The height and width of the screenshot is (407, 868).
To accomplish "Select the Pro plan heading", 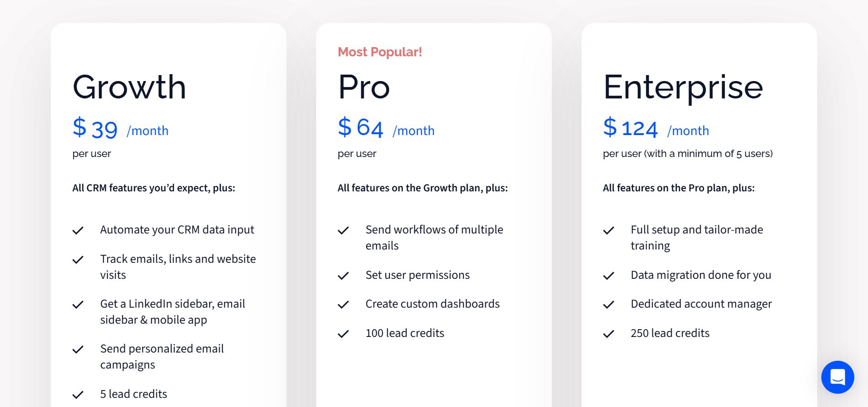I will pyautogui.click(x=364, y=87).
